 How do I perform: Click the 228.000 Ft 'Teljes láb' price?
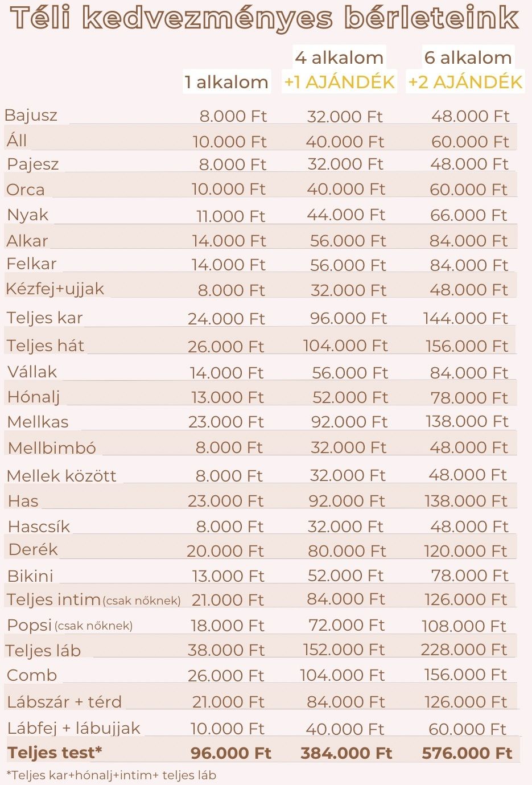(x=464, y=650)
